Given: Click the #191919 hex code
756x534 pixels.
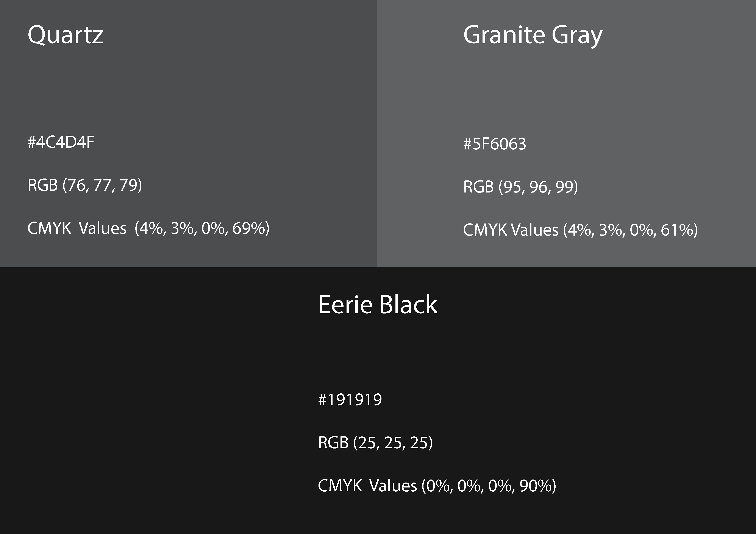Looking at the screenshot, I should pos(350,400).
